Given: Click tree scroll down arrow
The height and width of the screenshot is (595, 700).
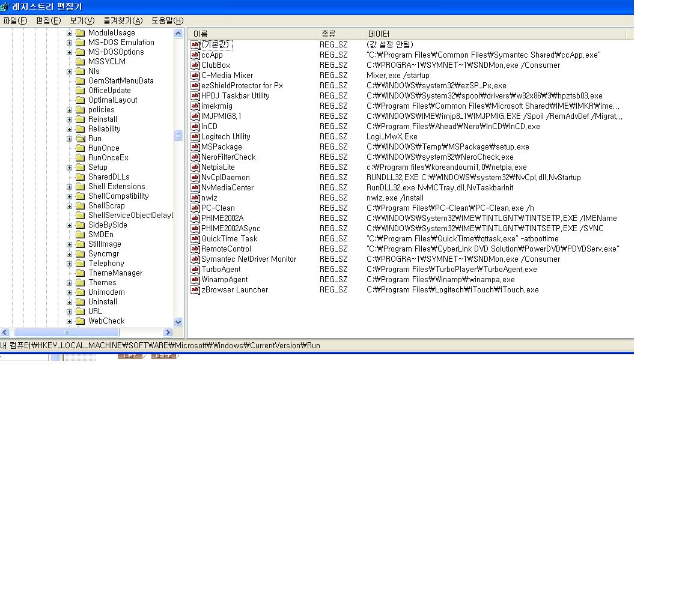Looking at the screenshot, I should point(178,322).
